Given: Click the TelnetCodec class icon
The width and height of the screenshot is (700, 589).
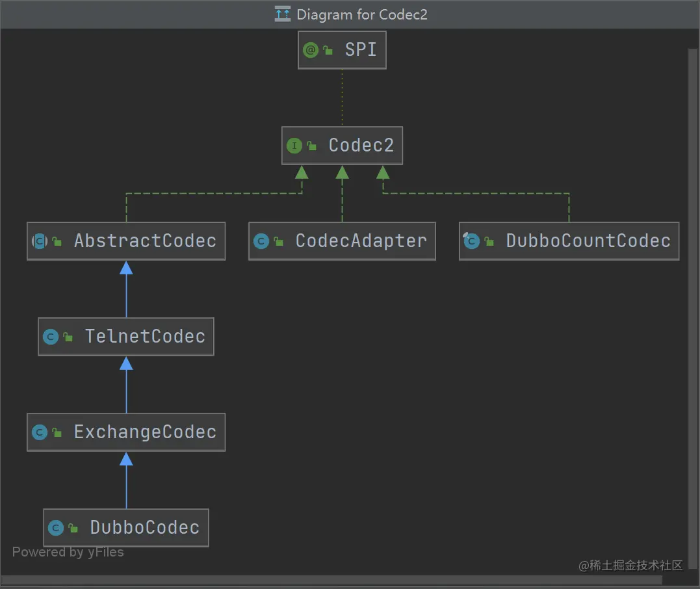Looking at the screenshot, I should [x=51, y=337].
